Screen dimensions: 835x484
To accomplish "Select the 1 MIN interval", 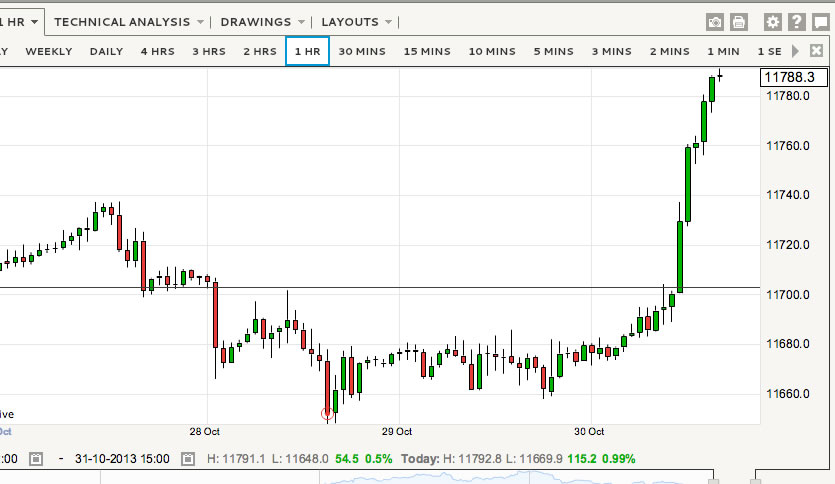I will tap(723, 51).
